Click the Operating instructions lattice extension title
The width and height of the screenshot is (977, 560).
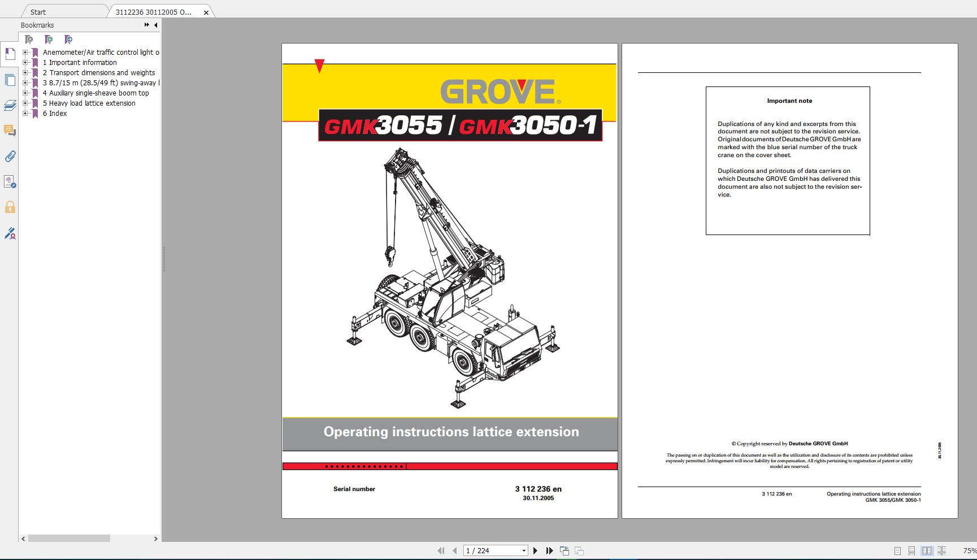coord(451,432)
